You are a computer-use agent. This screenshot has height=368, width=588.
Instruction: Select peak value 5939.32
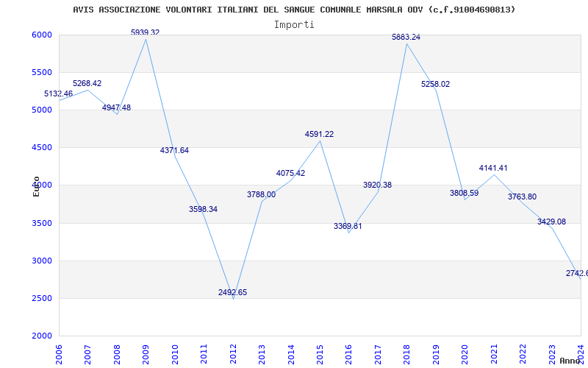145,32
